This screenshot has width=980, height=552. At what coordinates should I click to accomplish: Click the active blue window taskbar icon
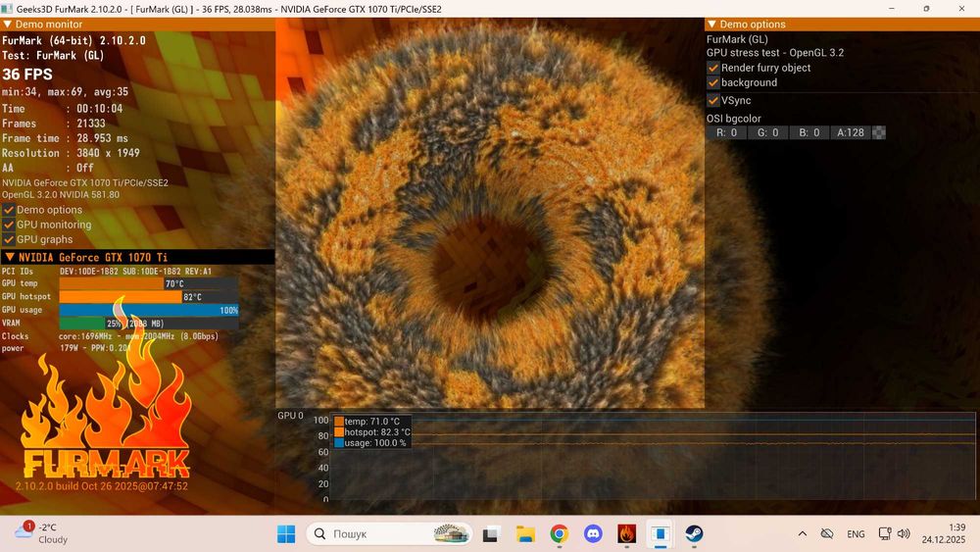[661, 534]
